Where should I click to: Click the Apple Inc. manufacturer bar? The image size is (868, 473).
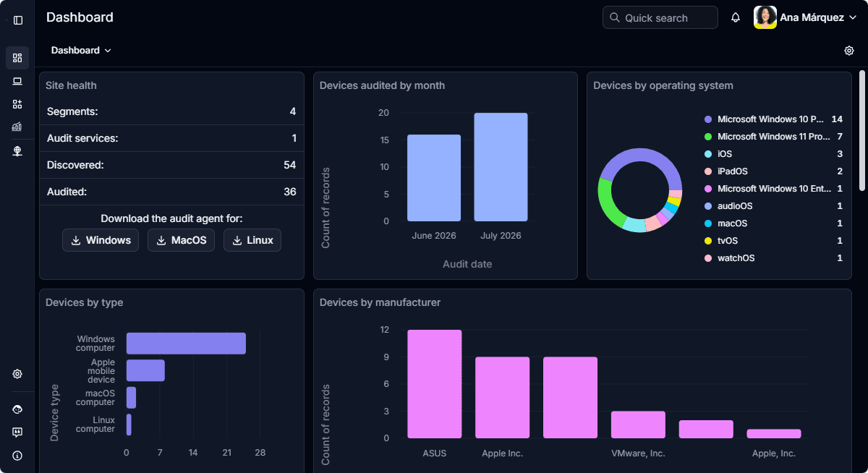pyautogui.click(x=503, y=398)
